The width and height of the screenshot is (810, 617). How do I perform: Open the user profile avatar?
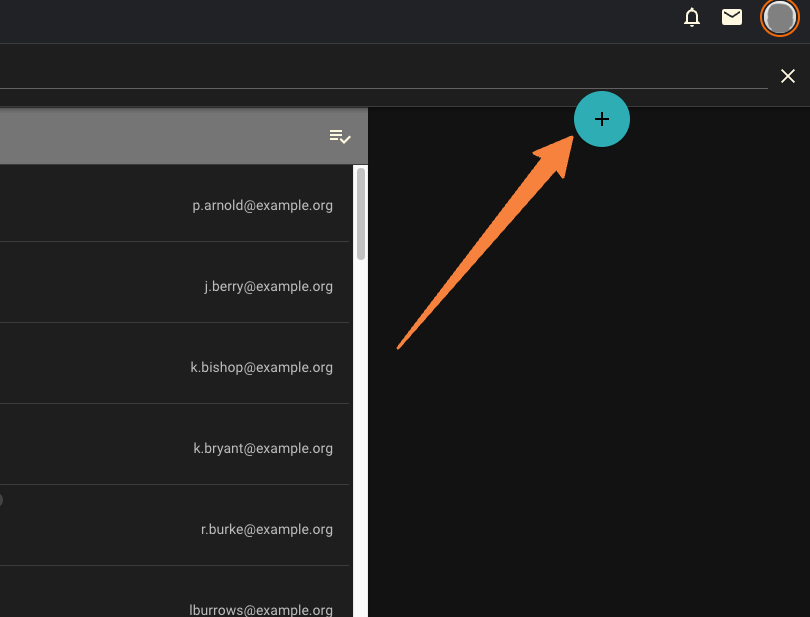click(x=780, y=18)
